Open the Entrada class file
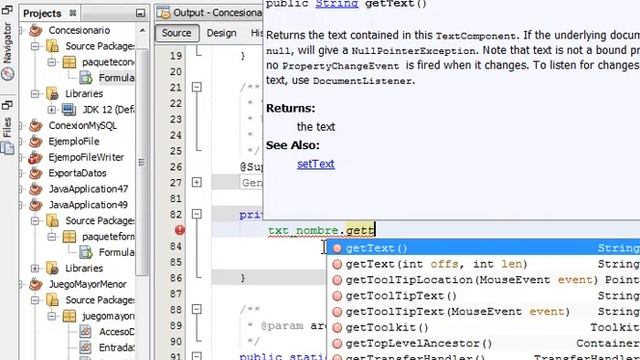 click(116, 348)
